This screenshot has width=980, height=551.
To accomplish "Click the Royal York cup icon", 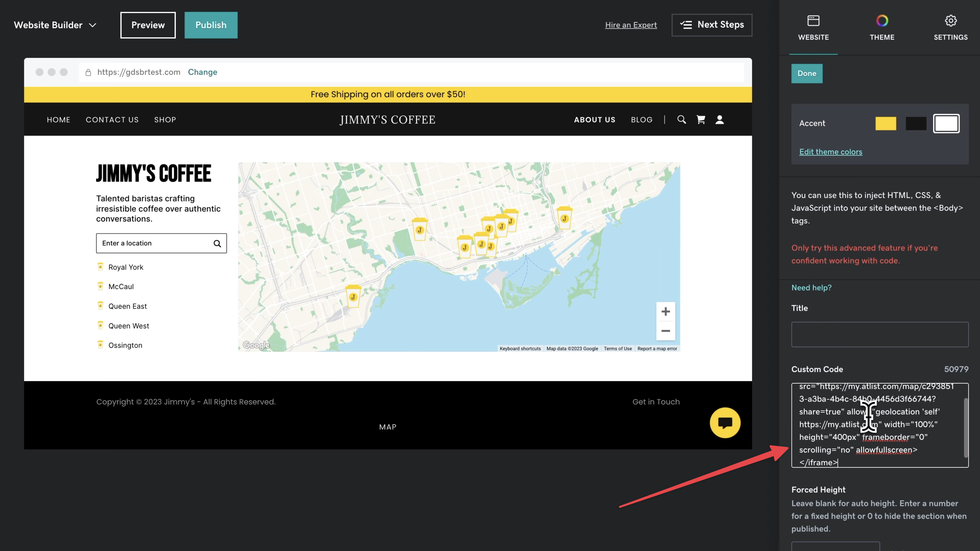I will click(100, 266).
